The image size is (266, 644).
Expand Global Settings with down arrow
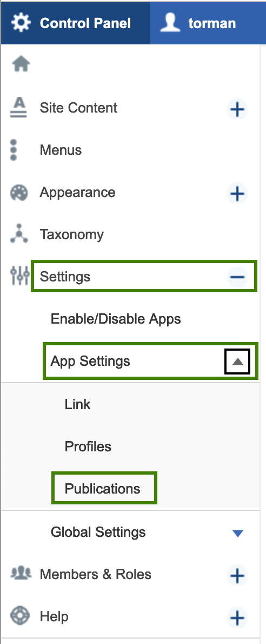238,533
